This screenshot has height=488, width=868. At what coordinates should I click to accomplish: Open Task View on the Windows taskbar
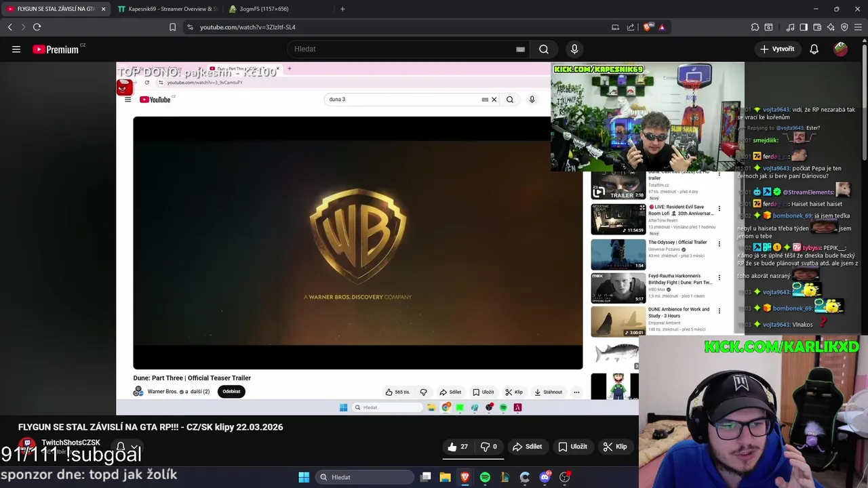coord(426,477)
